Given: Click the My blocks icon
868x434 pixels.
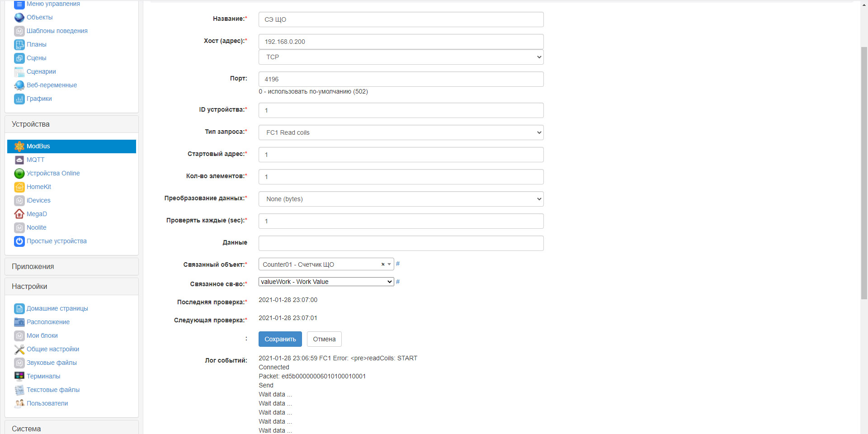Looking at the screenshot, I should pos(19,336).
